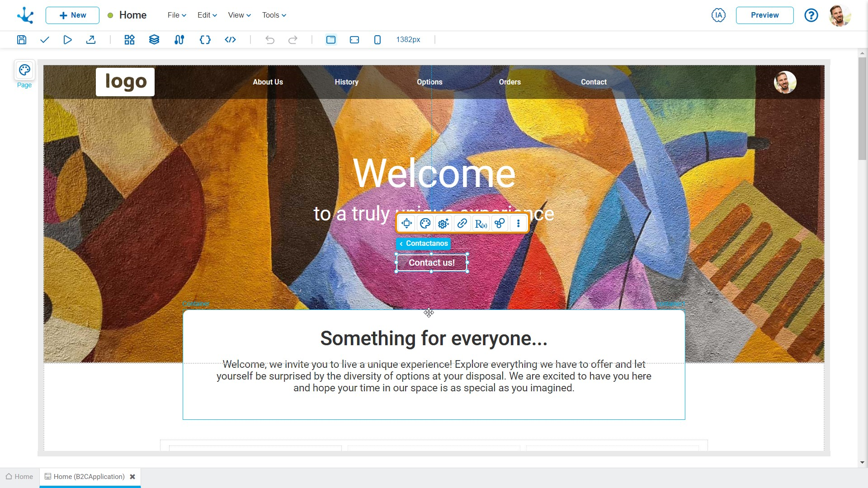Open the curly braces code icon
868x488 pixels.
pos(205,40)
